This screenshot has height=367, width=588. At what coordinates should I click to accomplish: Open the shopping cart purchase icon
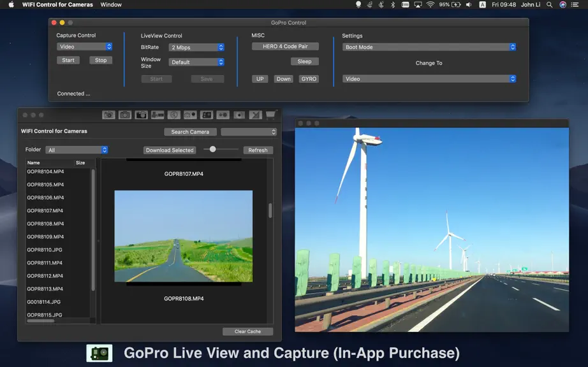pos(271,115)
